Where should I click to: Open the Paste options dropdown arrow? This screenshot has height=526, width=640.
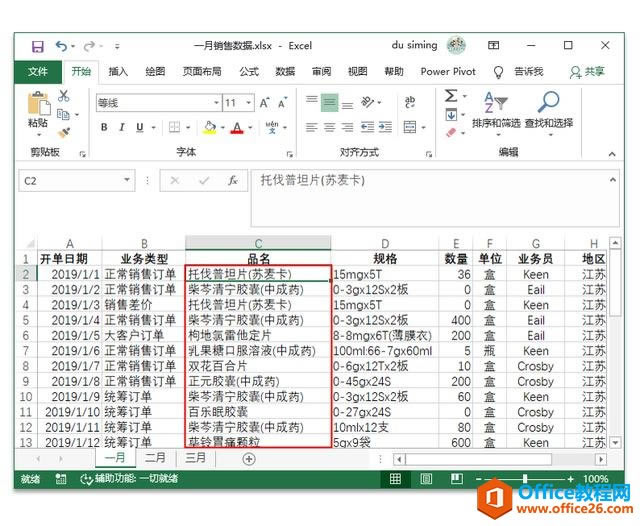pyautogui.click(x=39, y=134)
